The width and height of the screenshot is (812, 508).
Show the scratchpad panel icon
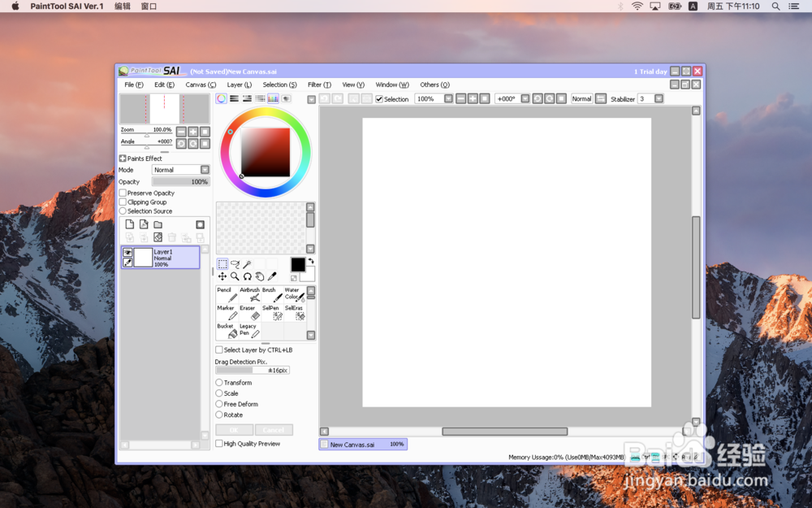tap(286, 98)
